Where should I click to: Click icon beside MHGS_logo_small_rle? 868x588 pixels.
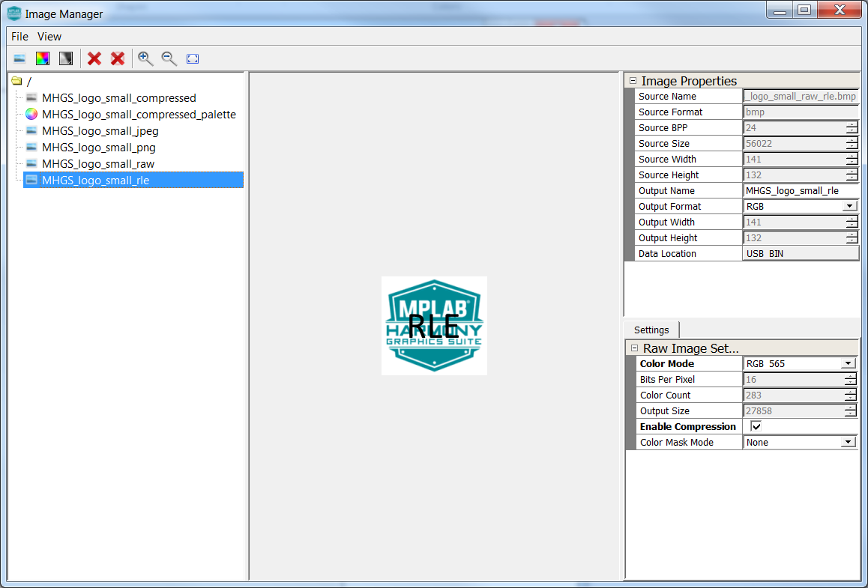coord(32,180)
